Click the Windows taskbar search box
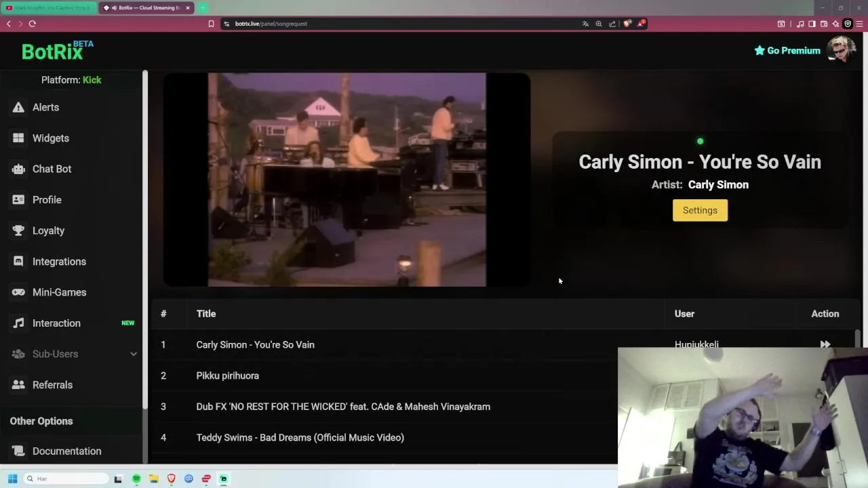 [66, 479]
